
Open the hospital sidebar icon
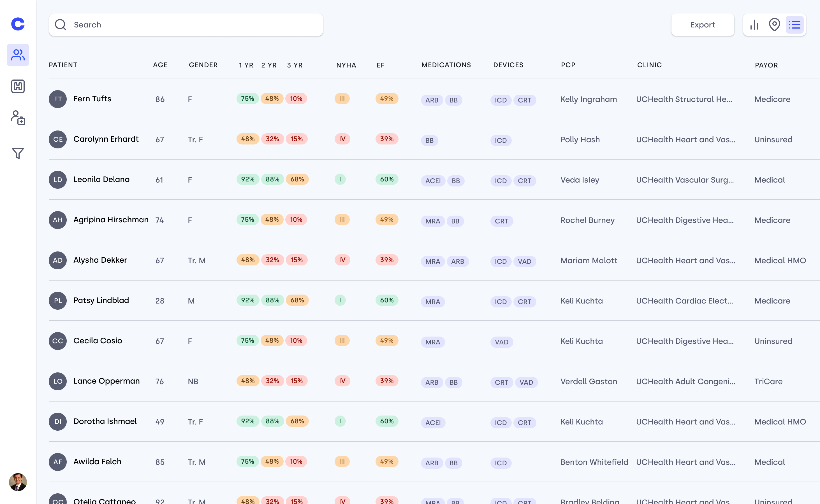coord(18,86)
